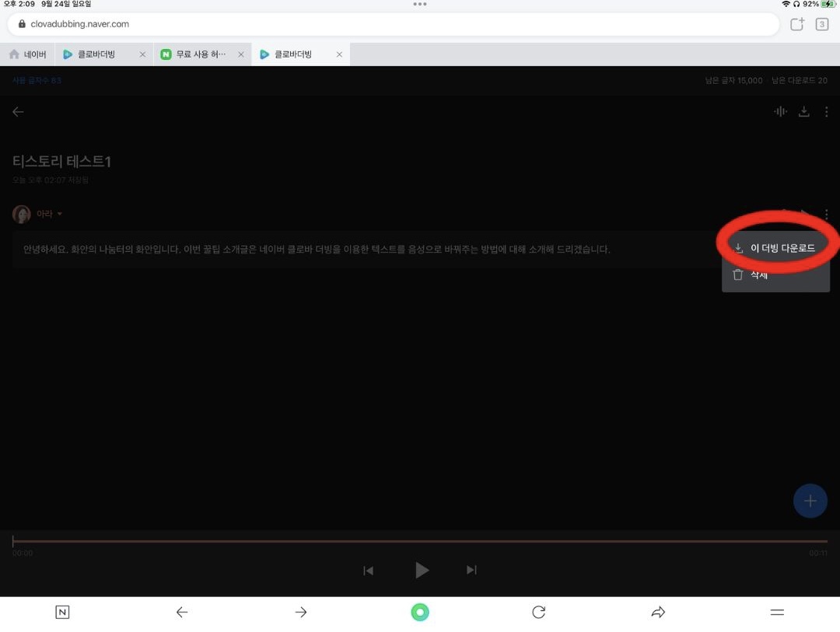Open more options for the 아라 dubbing row

pyautogui.click(x=827, y=215)
